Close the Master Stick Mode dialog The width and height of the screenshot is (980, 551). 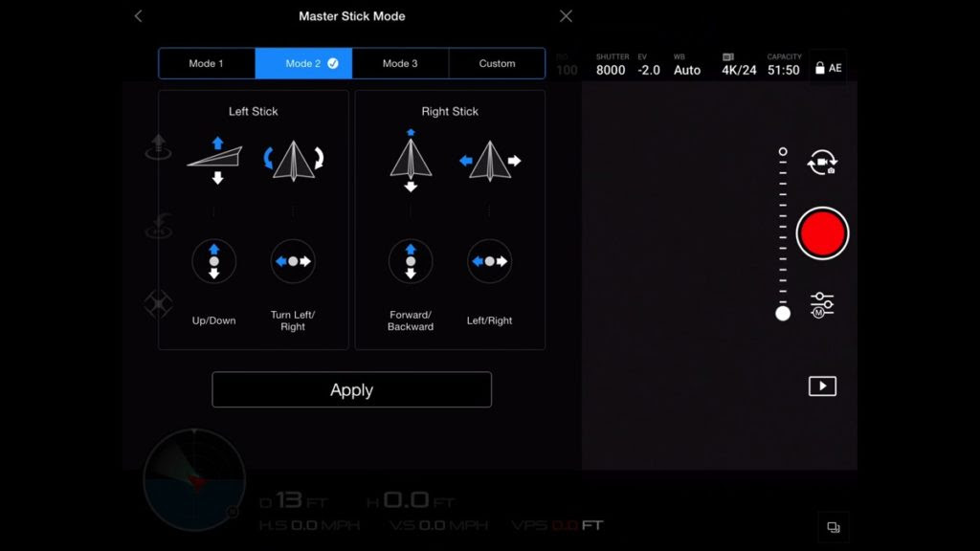pos(566,16)
